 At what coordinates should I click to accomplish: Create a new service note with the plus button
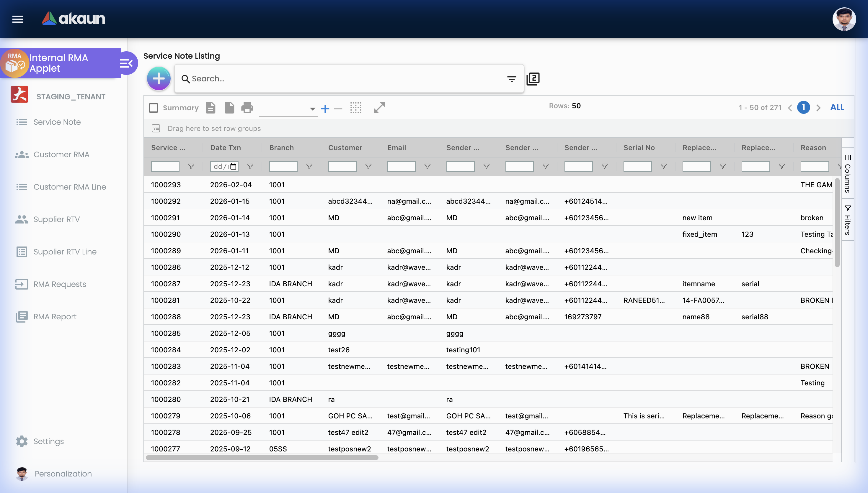click(159, 78)
